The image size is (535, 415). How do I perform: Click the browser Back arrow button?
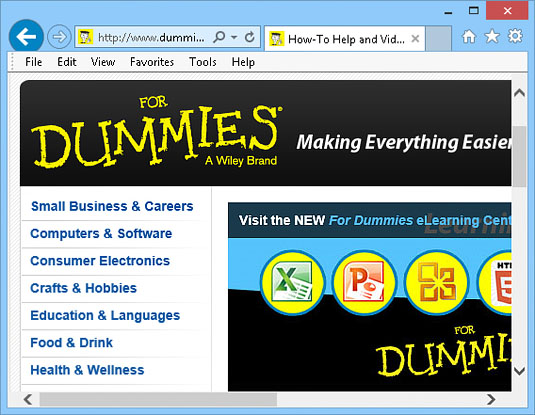(x=26, y=37)
